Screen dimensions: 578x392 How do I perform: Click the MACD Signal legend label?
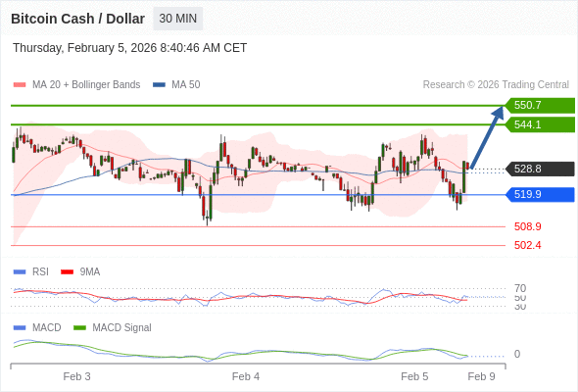(x=122, y=328)
